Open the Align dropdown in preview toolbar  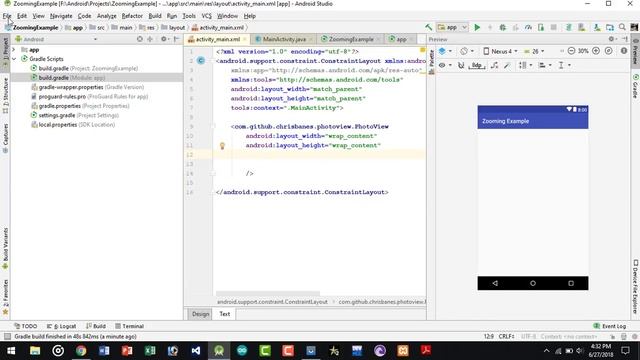544,65
